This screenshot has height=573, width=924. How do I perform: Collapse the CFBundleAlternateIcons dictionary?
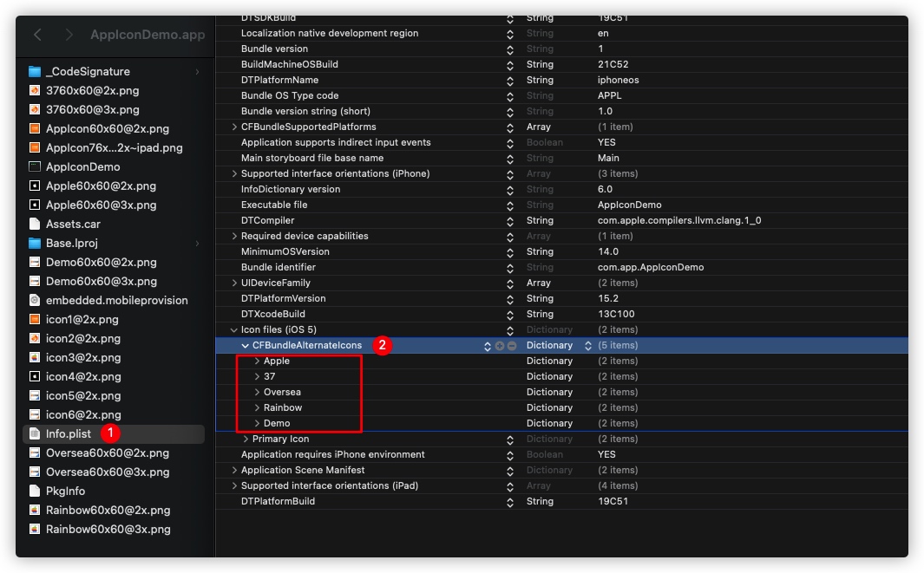pos(246,346)
